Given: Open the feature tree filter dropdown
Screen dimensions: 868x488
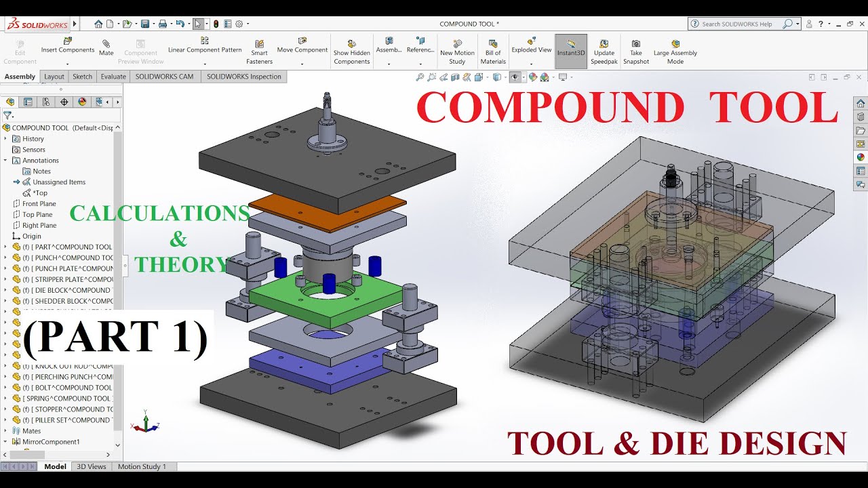Looking at the screenshot, I should point(8,116).
